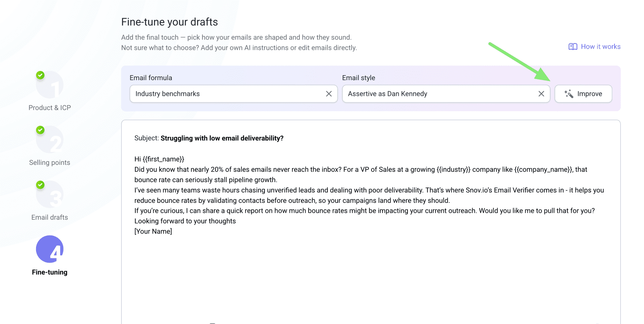The width and height of the screenshot is (644, 324).
Task: Select the purple step 4 circle
Action: (50, 249)
